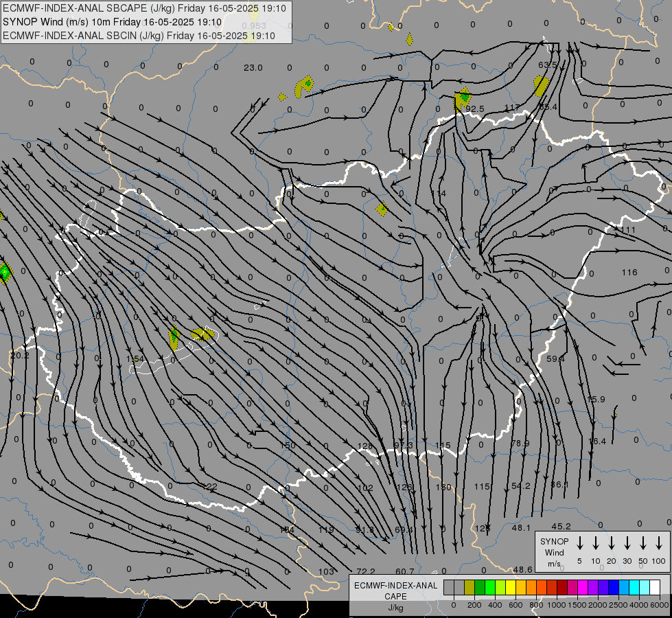
Task: Click the 78.9 CAPE value on map
Action: 521,443
